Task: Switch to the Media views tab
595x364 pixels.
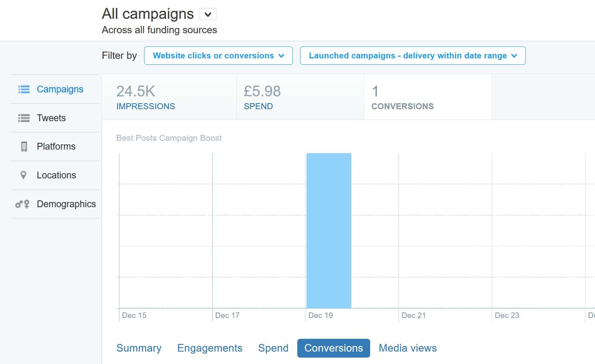Action: point(407,348)
